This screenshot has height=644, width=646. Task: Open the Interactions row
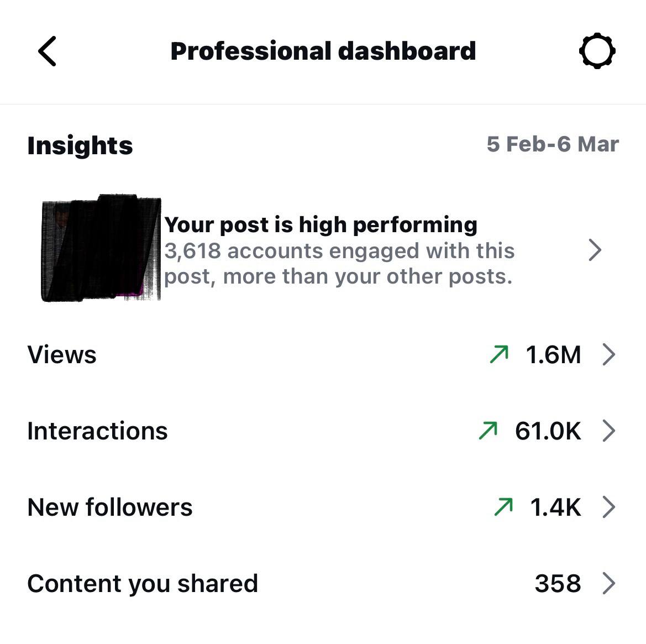[x=97, y=431]
